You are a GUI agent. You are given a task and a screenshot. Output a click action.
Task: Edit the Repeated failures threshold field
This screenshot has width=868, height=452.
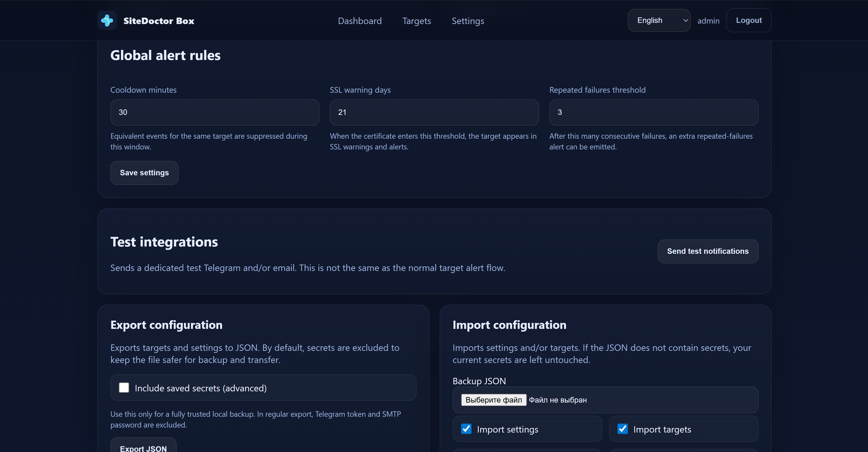[x=653, y=112]
